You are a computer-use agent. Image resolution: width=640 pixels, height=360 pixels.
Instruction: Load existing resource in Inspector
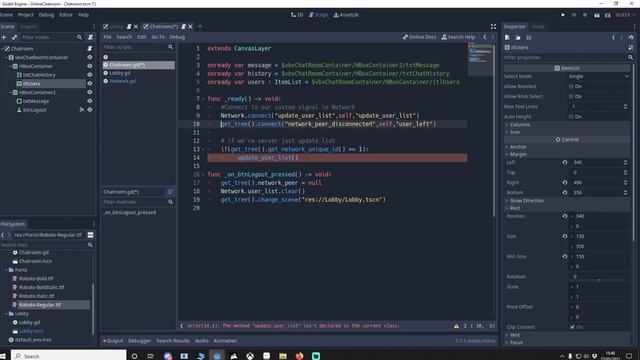[518, 37]
